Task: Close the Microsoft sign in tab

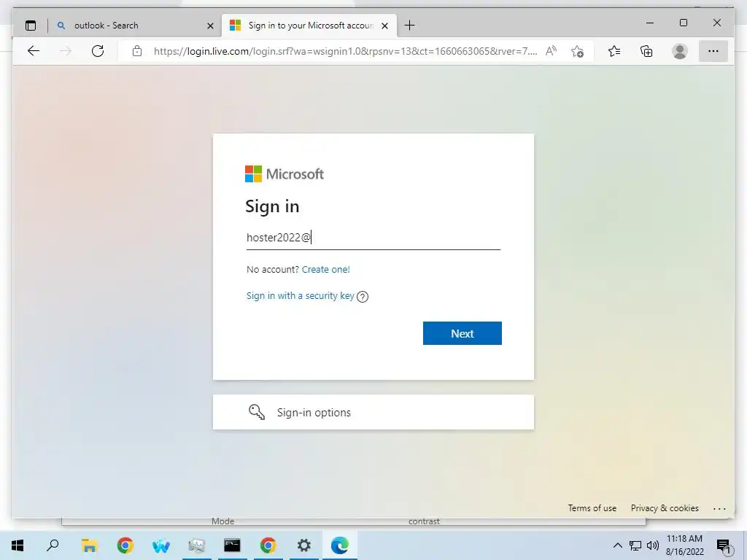Action: 385,26
